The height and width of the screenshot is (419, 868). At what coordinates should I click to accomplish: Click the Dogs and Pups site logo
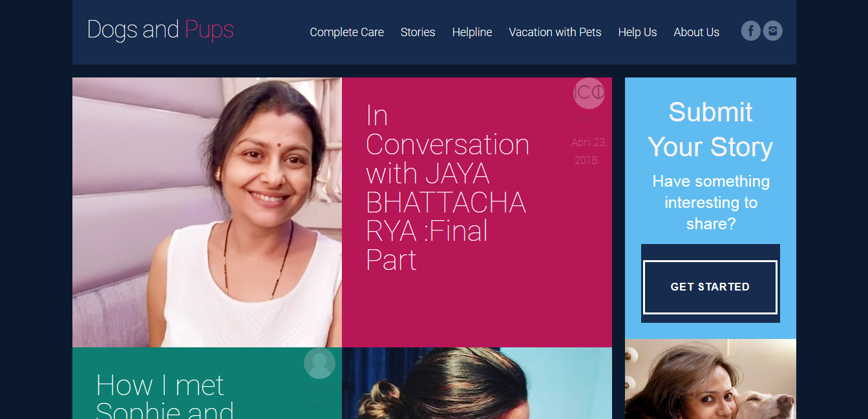(160, 30)
